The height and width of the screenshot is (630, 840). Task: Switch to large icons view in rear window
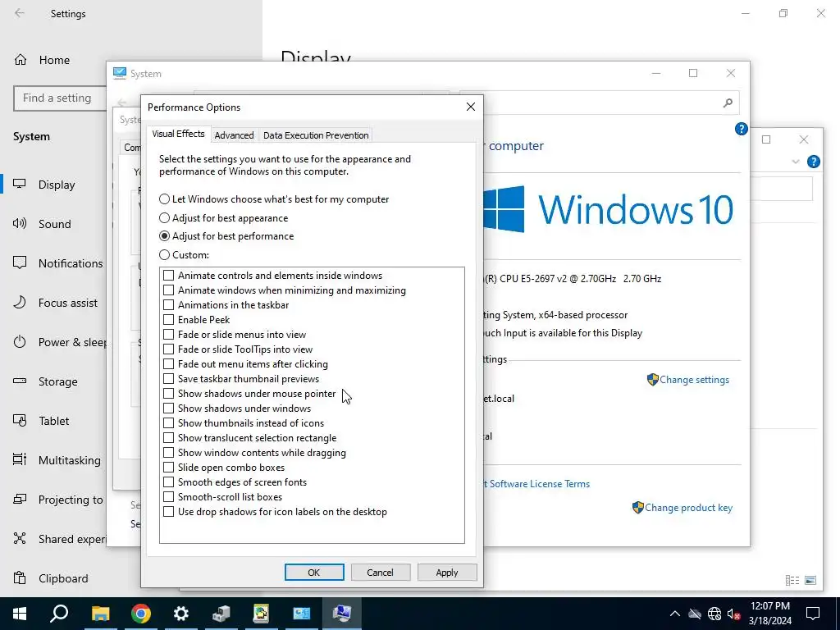tap(810, 580)
